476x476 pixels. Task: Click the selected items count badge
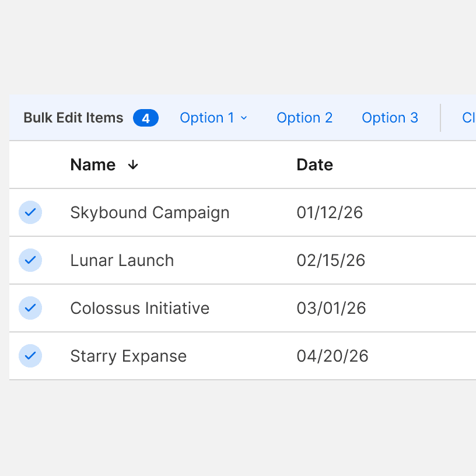(x=146, y=118)
